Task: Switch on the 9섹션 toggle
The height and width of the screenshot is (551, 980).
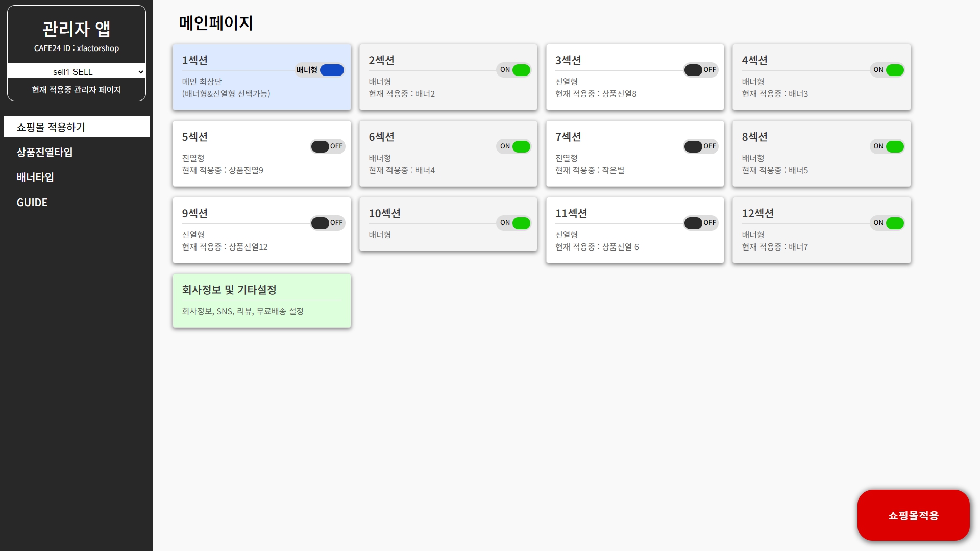Action: (x=328, y=223)
